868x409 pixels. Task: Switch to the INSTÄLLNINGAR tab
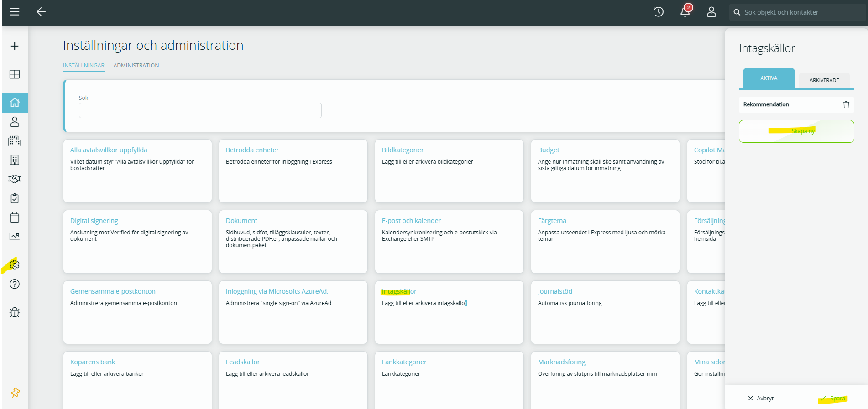(84, 66)
